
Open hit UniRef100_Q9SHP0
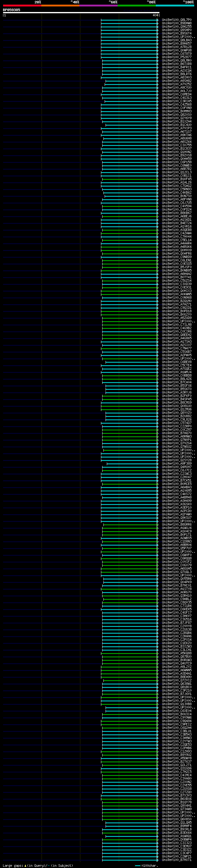[x=176, y=30]
